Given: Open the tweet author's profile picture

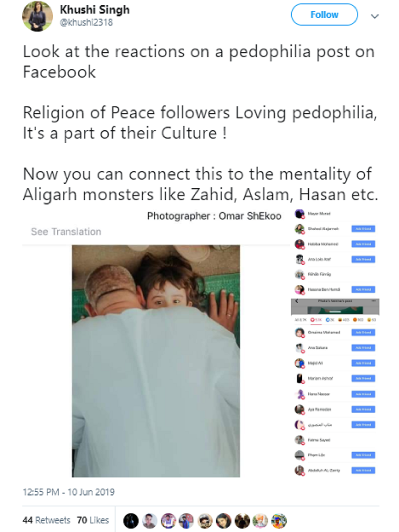Looking at the screenshot, I should (x=37, y=16).
